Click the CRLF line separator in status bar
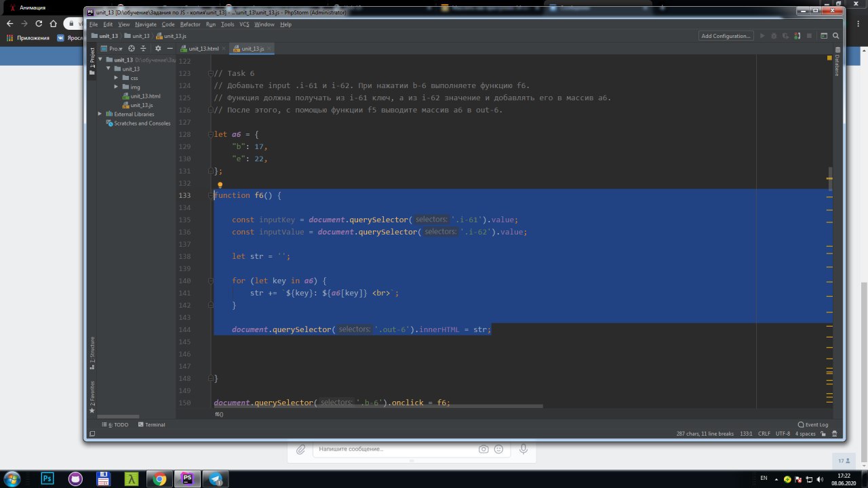868x488 pixels. (764, 434)
